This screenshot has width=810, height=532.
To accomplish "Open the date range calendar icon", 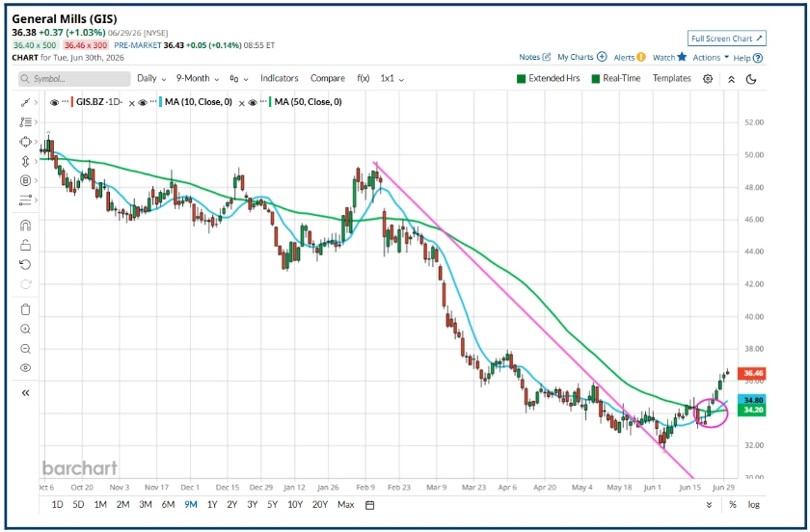I will click(x=369, y=505).
